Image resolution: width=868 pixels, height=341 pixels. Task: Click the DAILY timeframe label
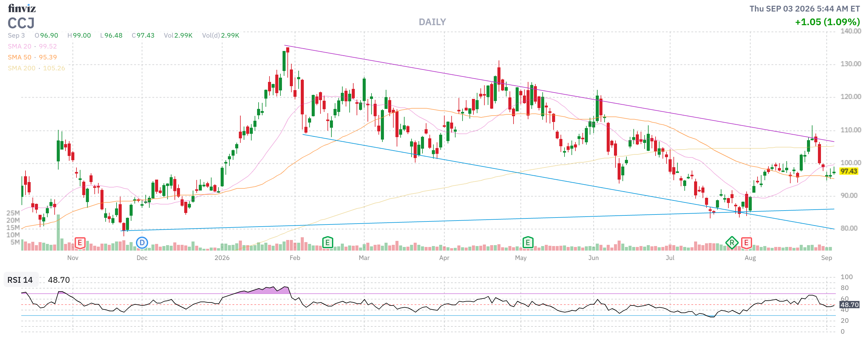(432, 22)
